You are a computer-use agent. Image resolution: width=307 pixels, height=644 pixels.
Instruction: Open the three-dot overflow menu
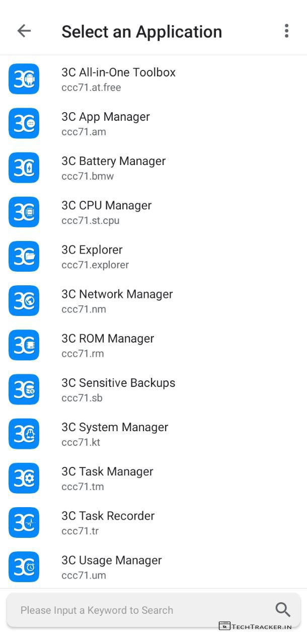[x=286, y=31]
